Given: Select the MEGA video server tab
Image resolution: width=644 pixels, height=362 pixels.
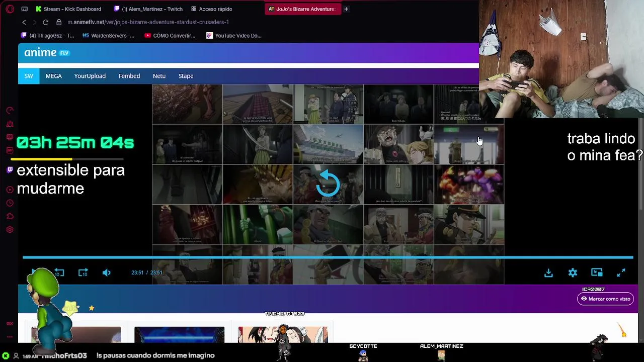Looking at the screenshot, I should pos(54,76).
